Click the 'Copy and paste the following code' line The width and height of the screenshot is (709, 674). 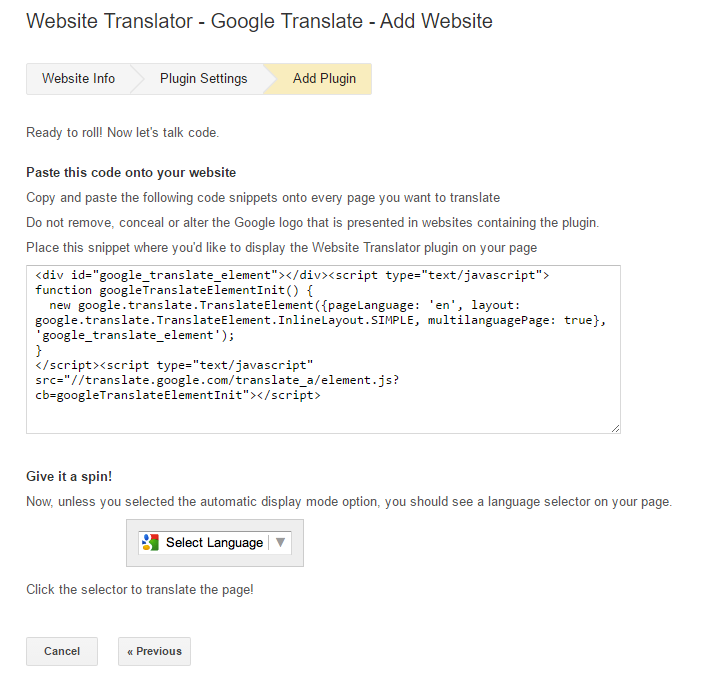(263, 198)
